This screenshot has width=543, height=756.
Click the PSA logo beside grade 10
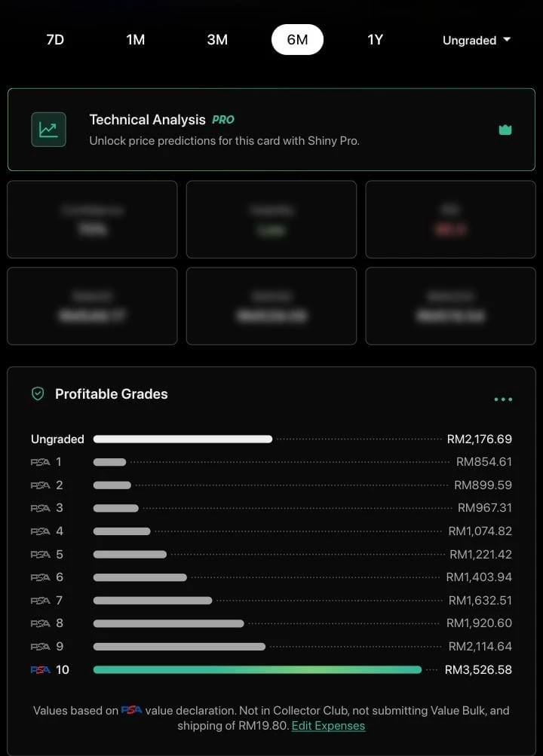(x=40, y=669)
